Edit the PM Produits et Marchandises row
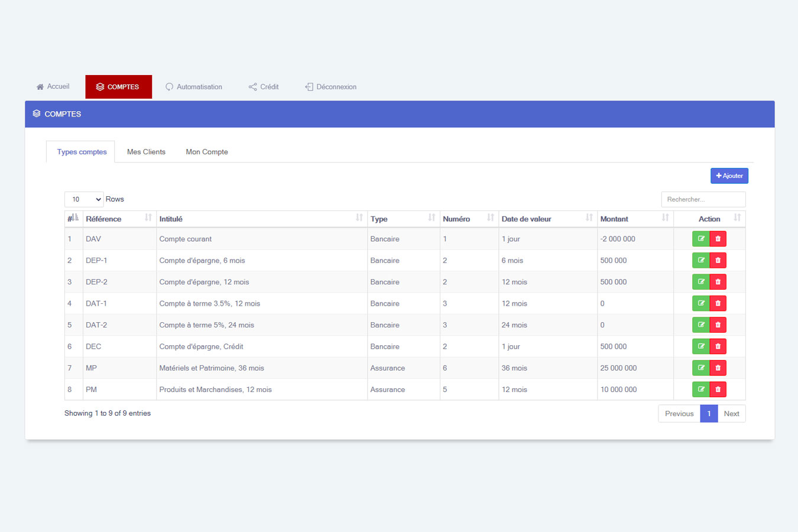 click(700, 390)
